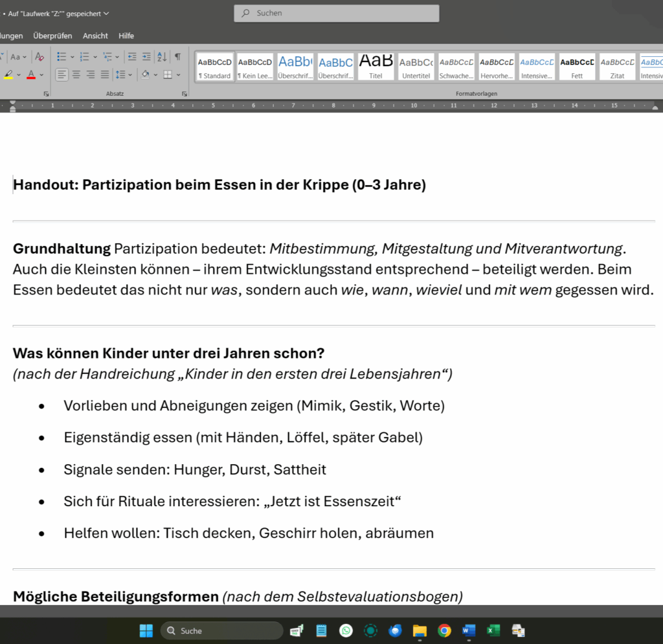Open the change case Aa menu

pyautogui.click(x=18, y=56)
